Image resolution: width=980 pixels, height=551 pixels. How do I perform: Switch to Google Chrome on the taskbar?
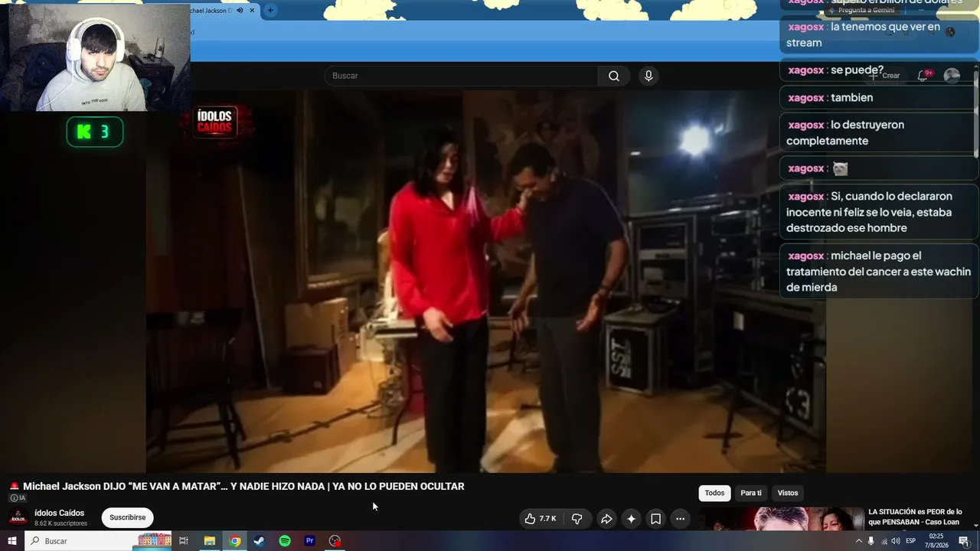235,541
